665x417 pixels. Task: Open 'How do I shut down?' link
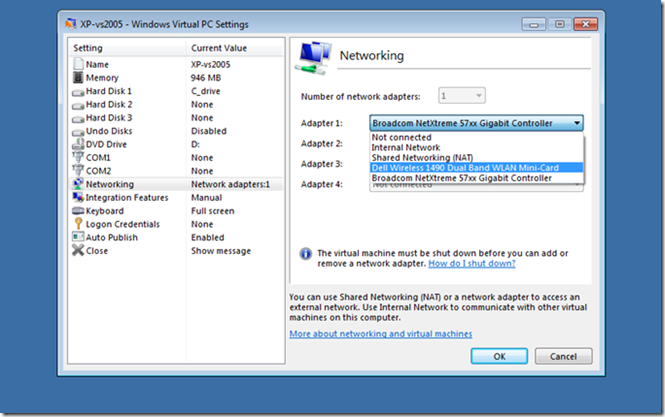pos(472,264)
